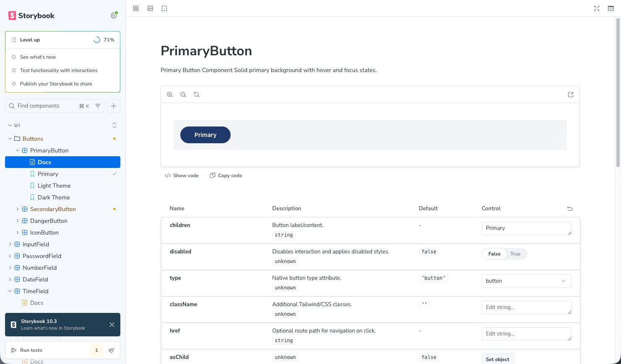Click the 71% progress ring
621x364 pixels.
97,40
